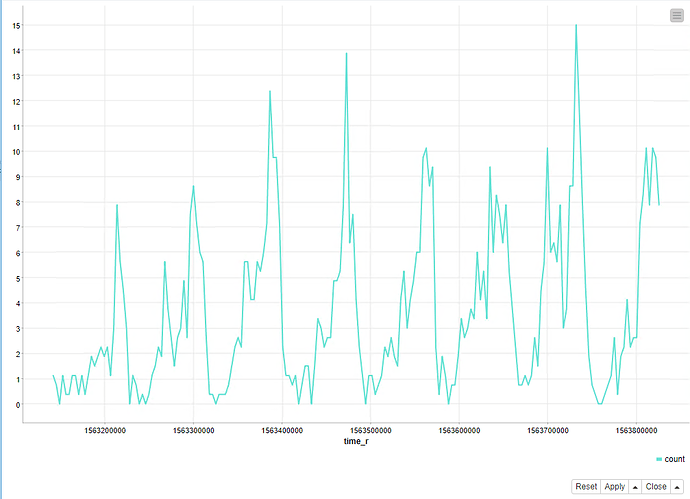Screen dimensions: 690x499
Task: Toggle the count legend entry
Action: tap(670, 459)
